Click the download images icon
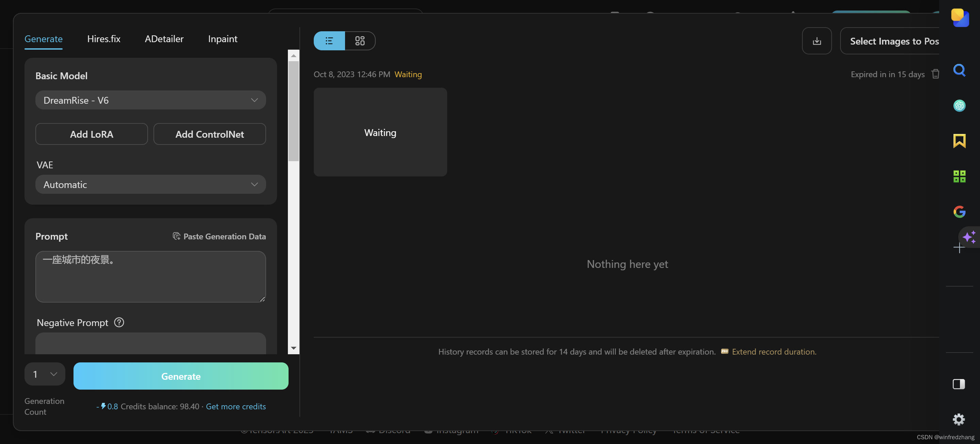Image resolution: width=980 pixels, height=444 pixels. pyautogui.click(x=816, y=41)
